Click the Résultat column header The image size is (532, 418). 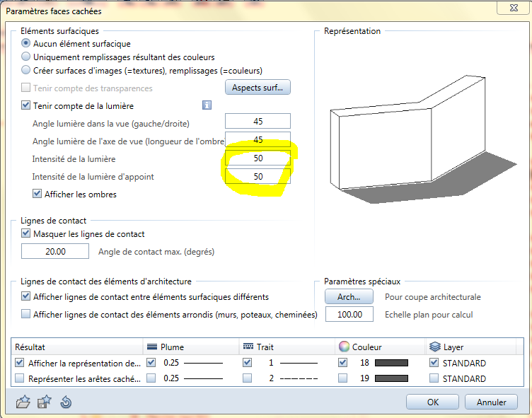[x=77, y=347]
